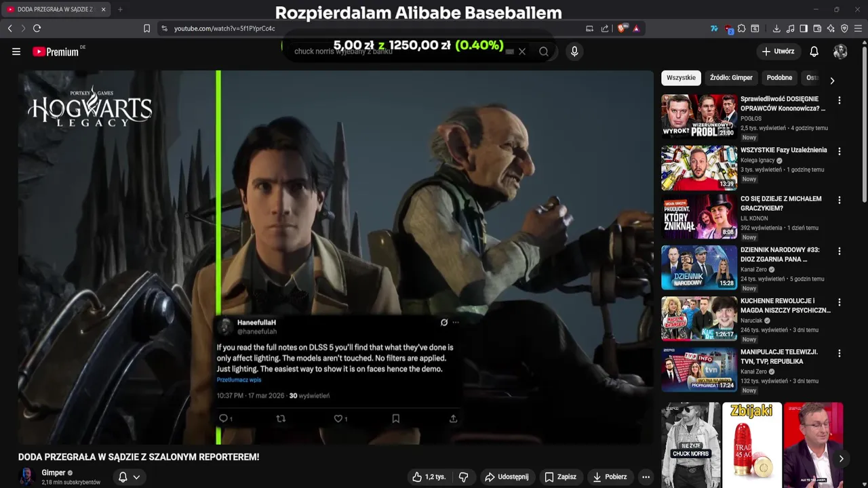Open Gimper channel name link

click(x=54, y=473)
